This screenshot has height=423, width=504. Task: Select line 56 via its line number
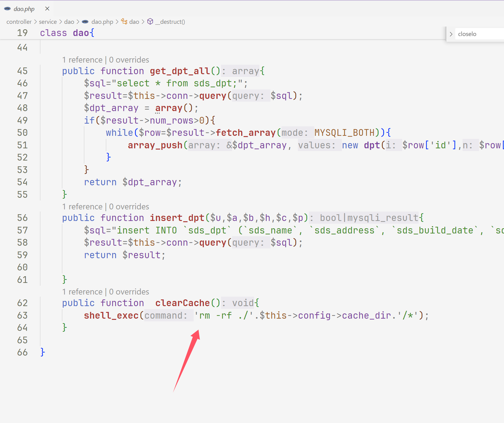pyautogui.click(x=22, y=218)
